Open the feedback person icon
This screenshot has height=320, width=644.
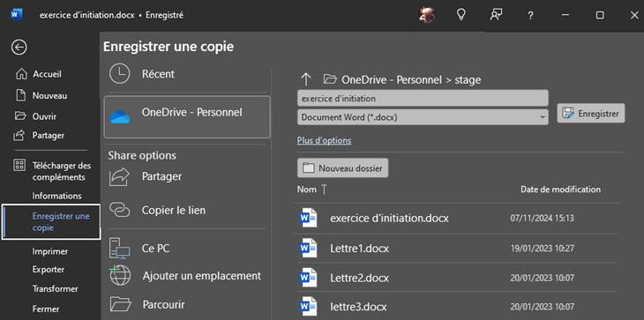[496, 15]
